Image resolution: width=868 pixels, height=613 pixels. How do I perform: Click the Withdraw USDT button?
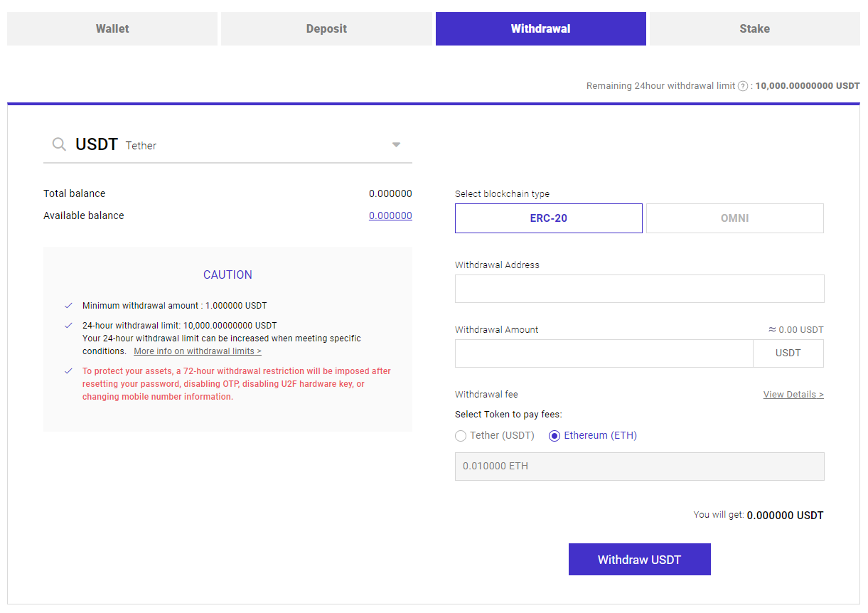pyautogui.click(x=639, y=560)
